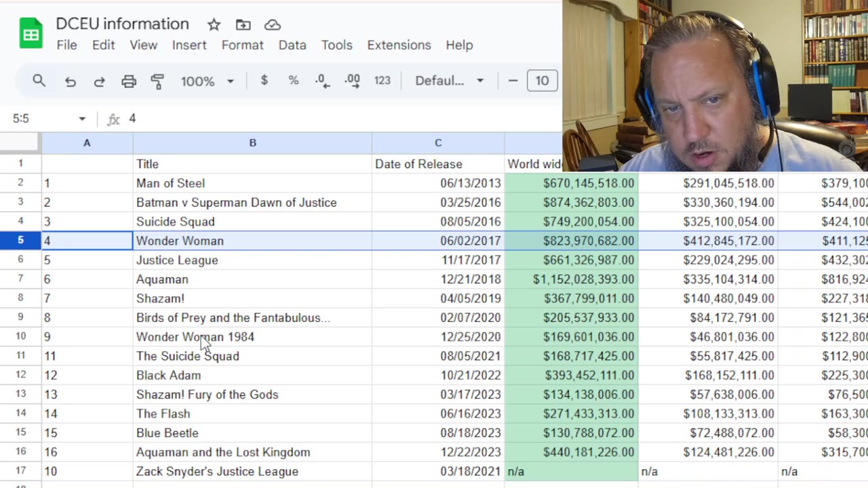Click the Shazam! Fury of the Gods cell
Viewport: 868px width, 488px height.
pyautogui.click(x=252, y=394)
